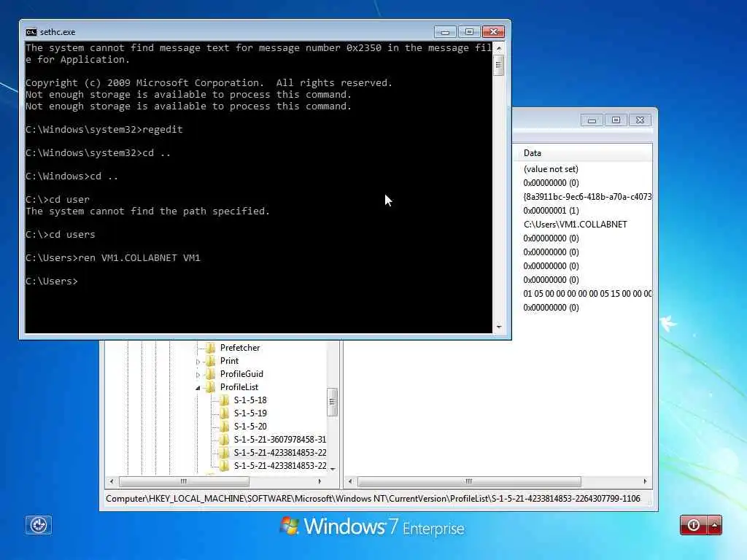747x560 pixels.
Task: Click values pane horizontal scroll right arrow
Action: 645,481
